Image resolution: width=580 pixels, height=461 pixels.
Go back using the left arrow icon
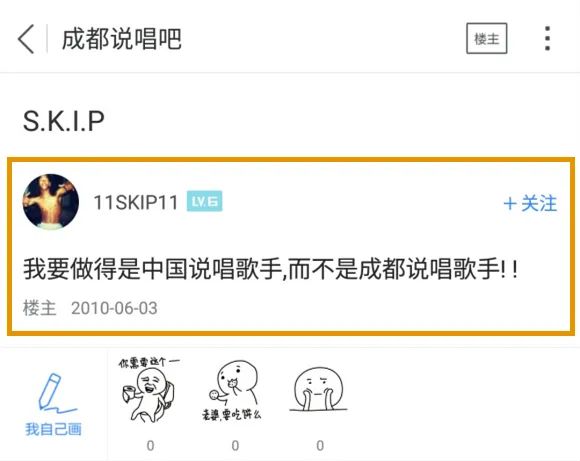point(26,39)
